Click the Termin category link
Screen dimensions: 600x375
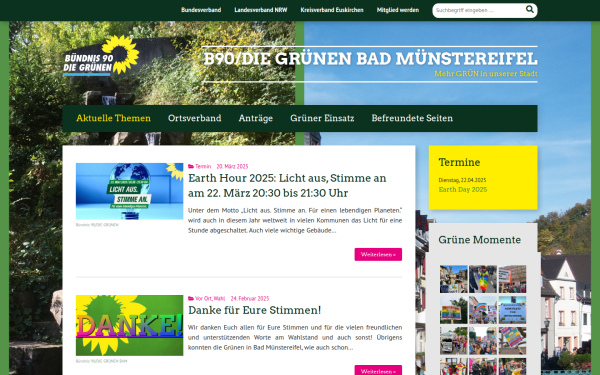coord(203,166)
